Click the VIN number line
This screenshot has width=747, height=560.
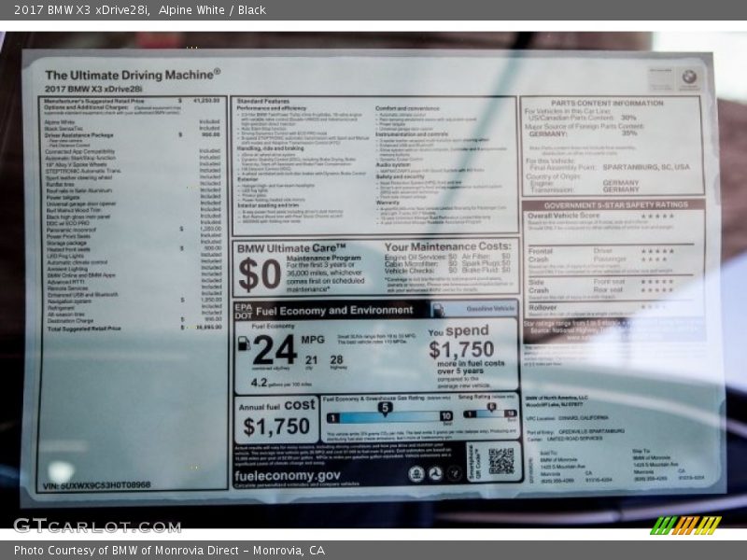click(x=97, y=485)
